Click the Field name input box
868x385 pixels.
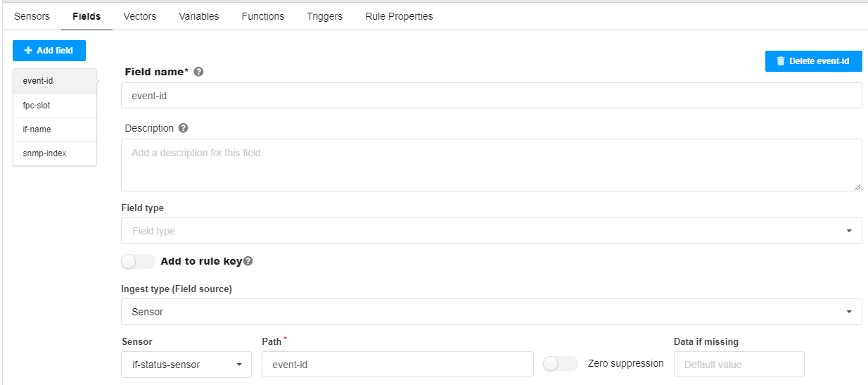tap(491, 96)
